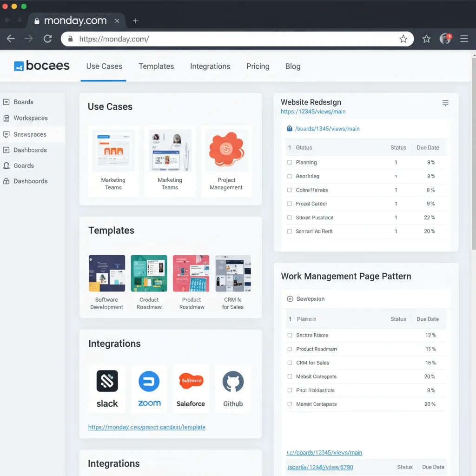Switch to the Templates nav tab

click(x=156, y=66)
